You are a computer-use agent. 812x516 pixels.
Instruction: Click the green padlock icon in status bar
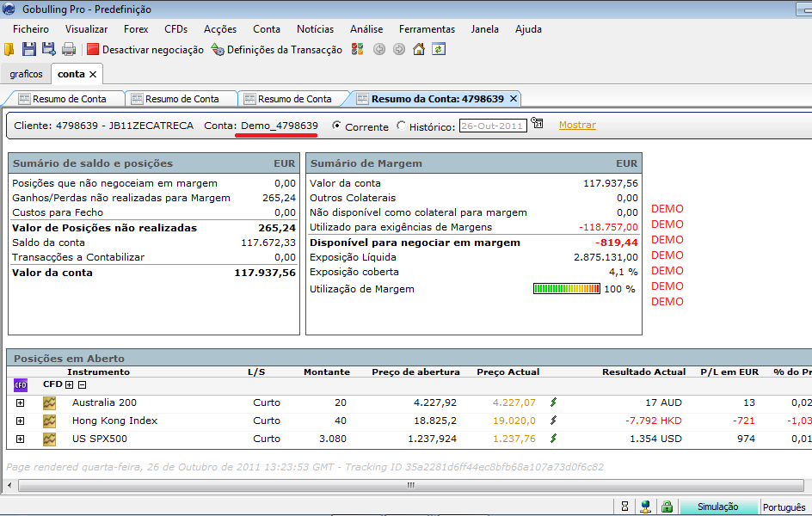click(x=667, y=507)
